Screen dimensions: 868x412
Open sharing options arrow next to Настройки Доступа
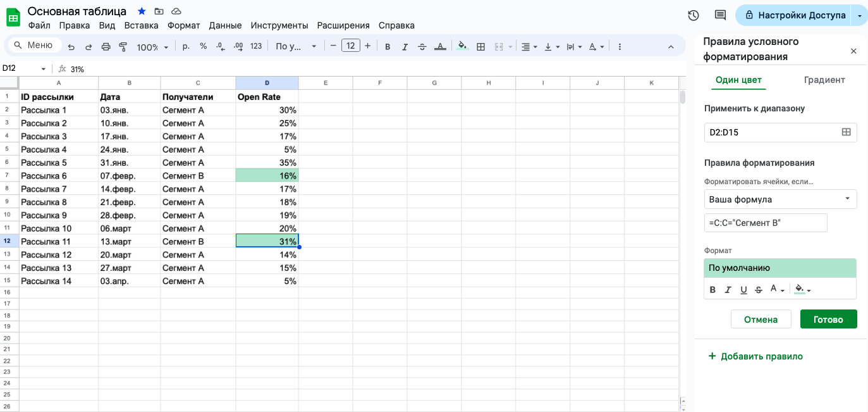coord(860,15)
